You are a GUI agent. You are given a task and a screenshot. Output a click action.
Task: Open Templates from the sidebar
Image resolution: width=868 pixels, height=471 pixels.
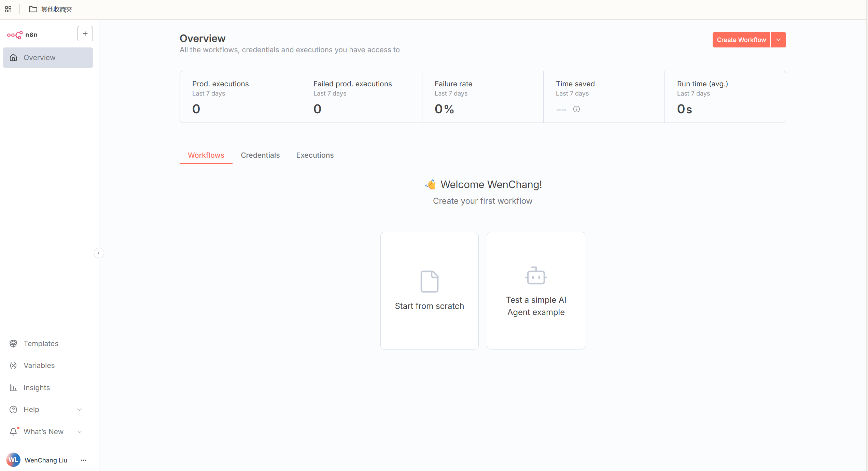(41, 343)
